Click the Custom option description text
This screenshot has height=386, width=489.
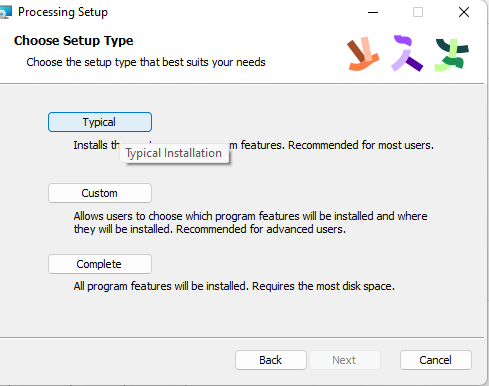click(x=250, y=223)
